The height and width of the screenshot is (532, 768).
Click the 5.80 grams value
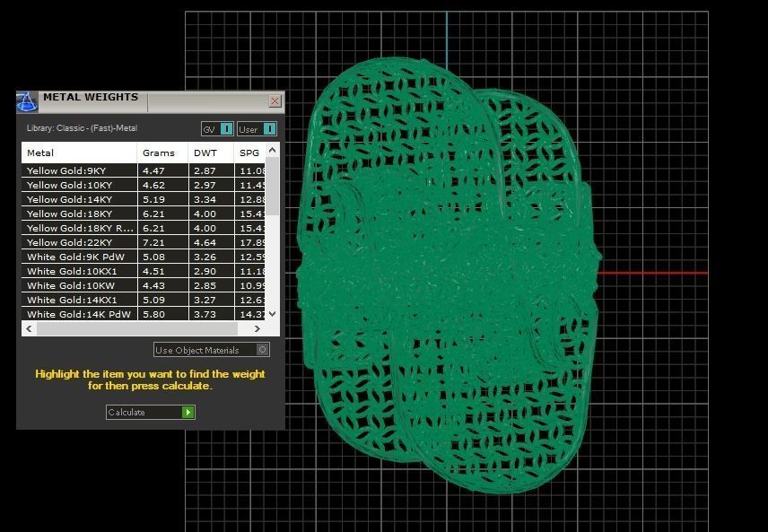pos(153,314)
